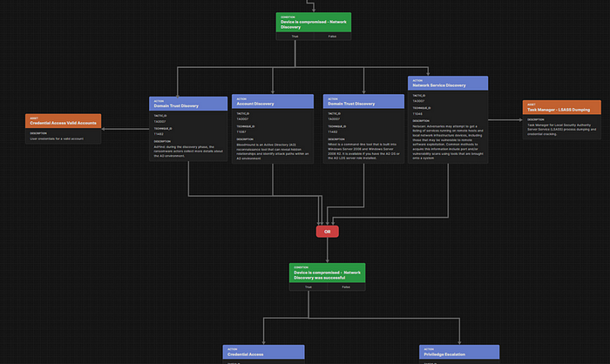Click the 'Nltest is a command-line tool' description
The width and height of the screenshot is (610, 364).
363,151
